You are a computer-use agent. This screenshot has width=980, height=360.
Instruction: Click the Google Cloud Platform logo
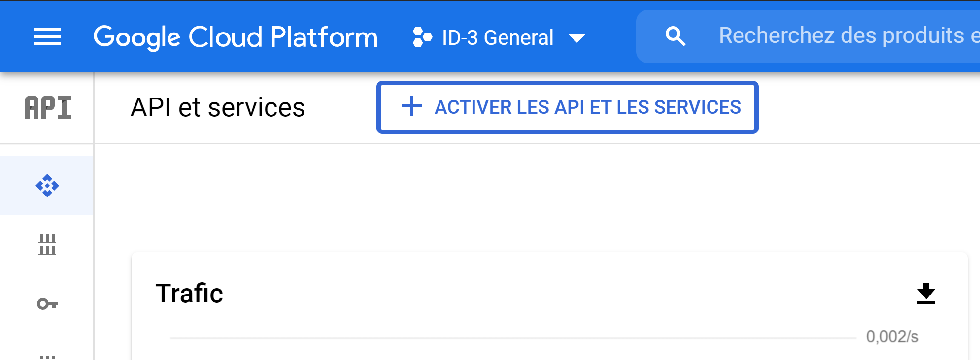[x=236, y=37]
